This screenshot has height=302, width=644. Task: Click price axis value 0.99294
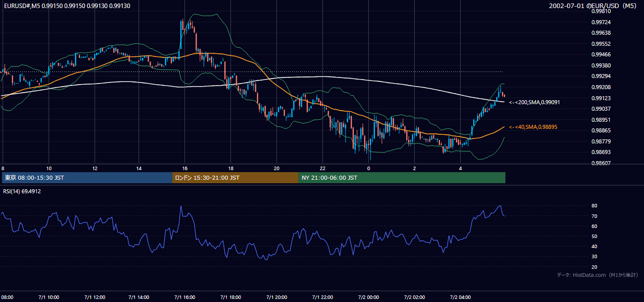(601, 76)
